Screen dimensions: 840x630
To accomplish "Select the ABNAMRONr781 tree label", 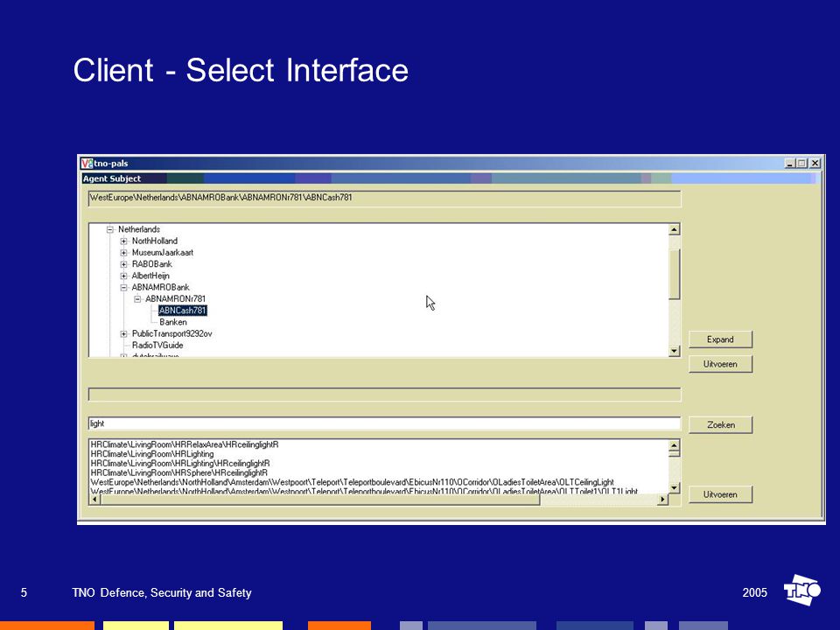I will coord(175,299).
